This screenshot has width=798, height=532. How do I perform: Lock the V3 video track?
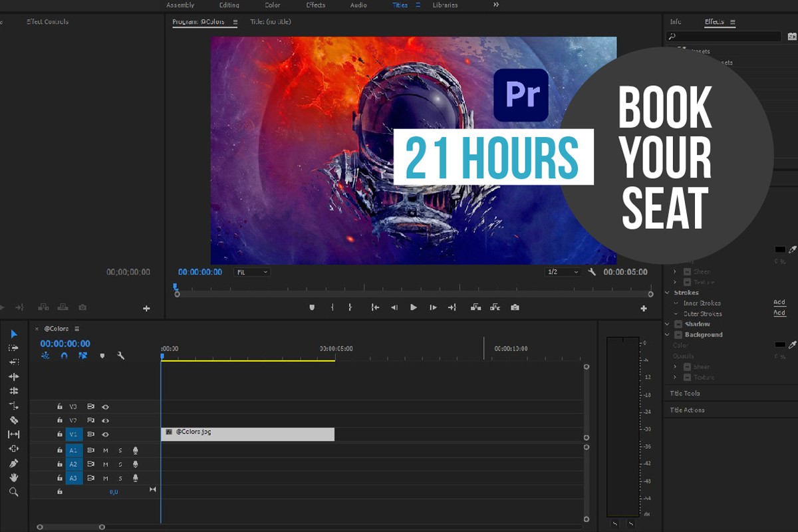click(60, 406)
